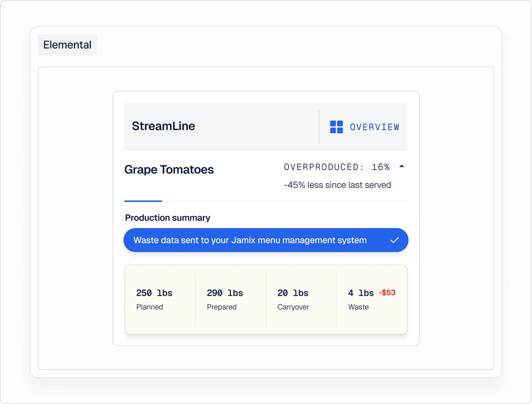Click the StreamLine title
The image size is (532, 404).
tap(164, 126)
